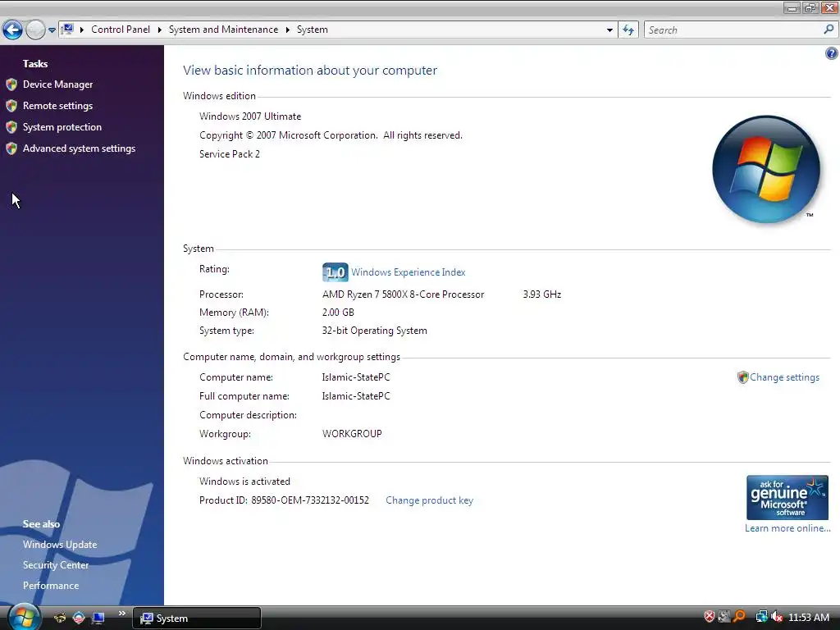Click the Show desktop Quick Launch icon
This screenshot has width=840, height=630.
point(98,619)
